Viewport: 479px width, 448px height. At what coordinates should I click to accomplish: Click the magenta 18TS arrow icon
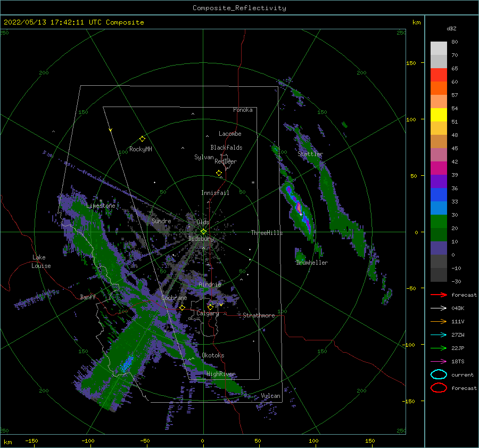[439, 362]
